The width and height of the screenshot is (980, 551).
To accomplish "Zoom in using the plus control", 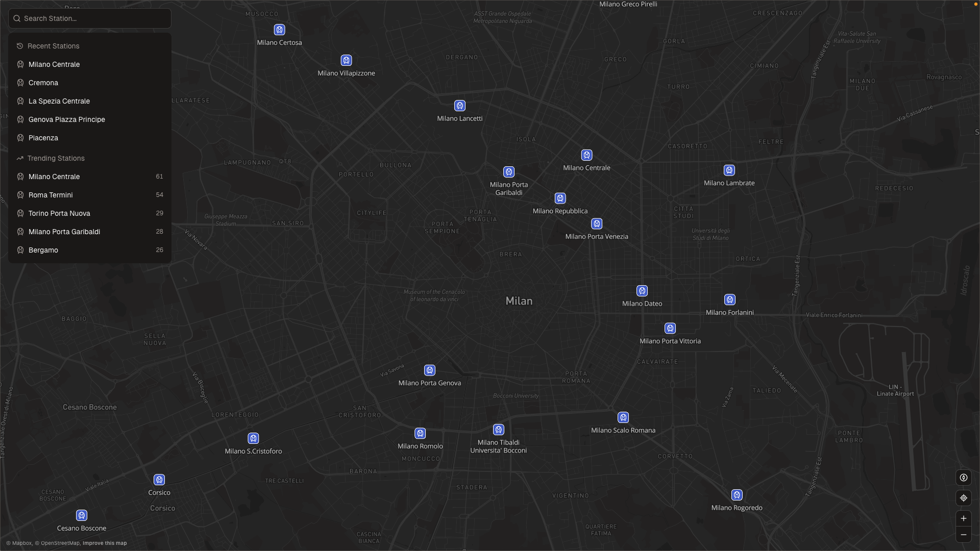I will (964, 518).
